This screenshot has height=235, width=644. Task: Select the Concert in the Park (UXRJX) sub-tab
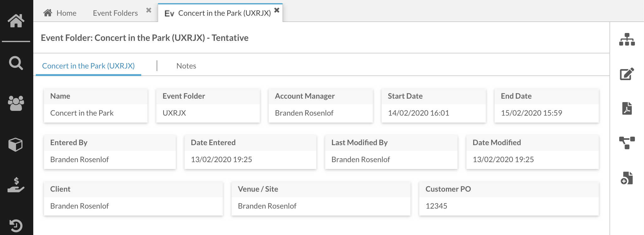89,66
